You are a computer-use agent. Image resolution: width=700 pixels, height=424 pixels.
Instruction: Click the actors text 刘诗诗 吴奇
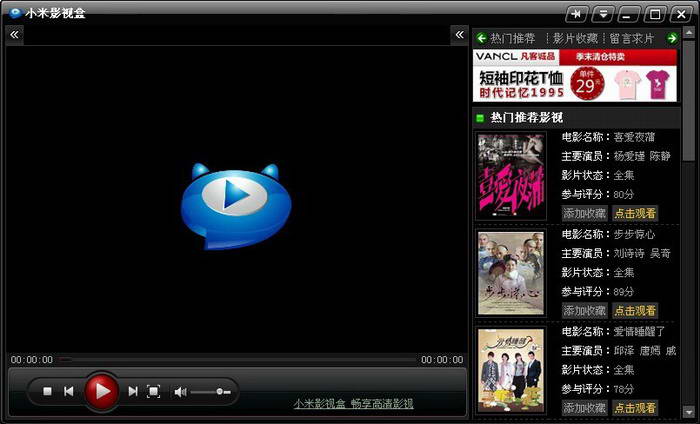(x=642, y=254)
